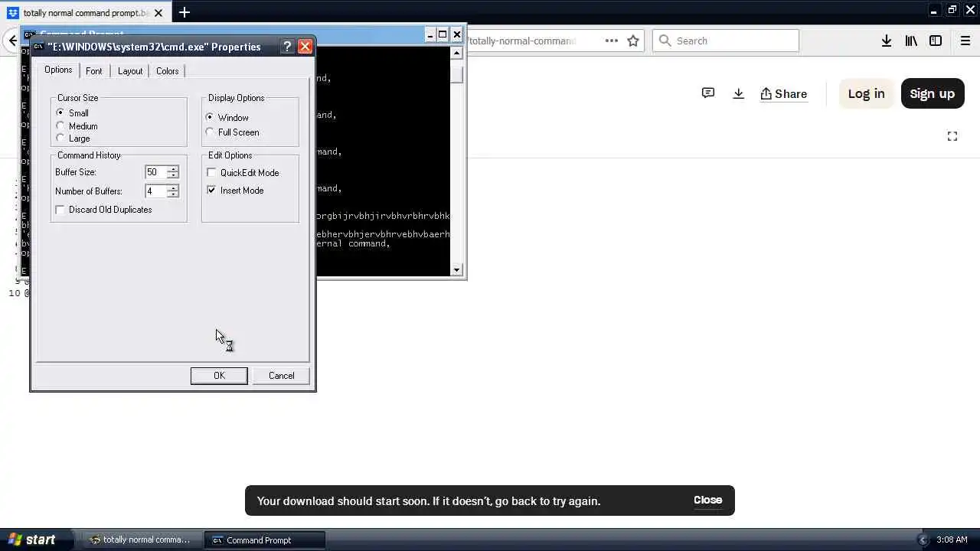Click the Command Prompt scrollbar down arrow
980x551 pixels.
457,269
